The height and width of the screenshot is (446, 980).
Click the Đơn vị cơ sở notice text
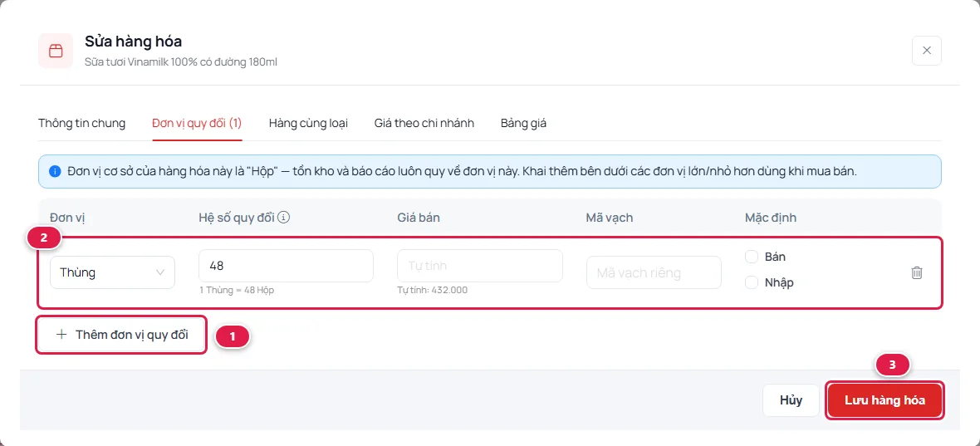point(462,171)
